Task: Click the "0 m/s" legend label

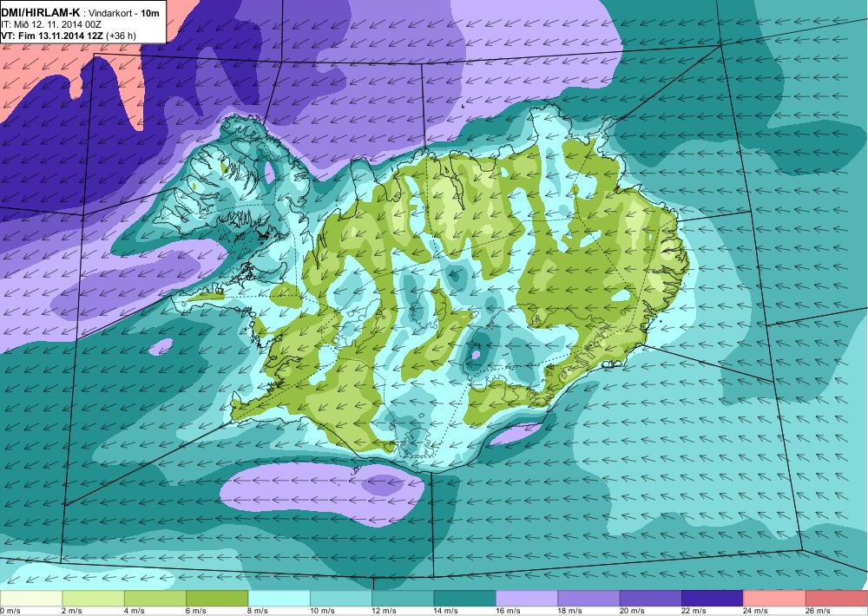Action: [10, 611]
